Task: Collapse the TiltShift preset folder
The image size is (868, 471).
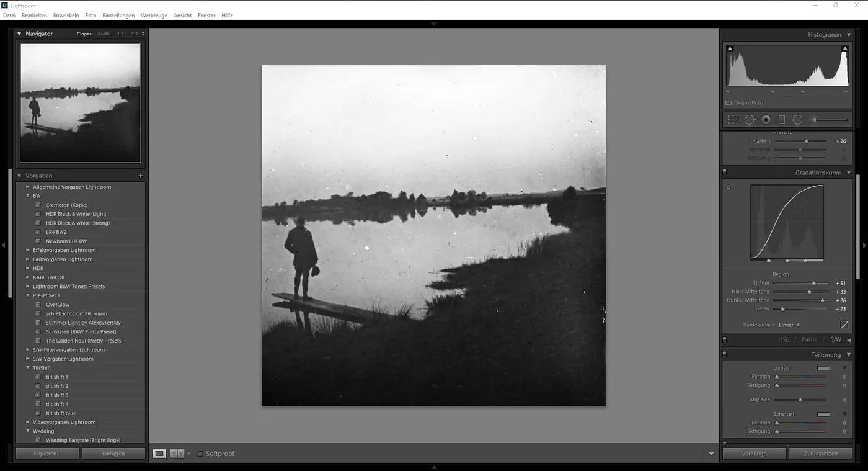Action: 27,368
